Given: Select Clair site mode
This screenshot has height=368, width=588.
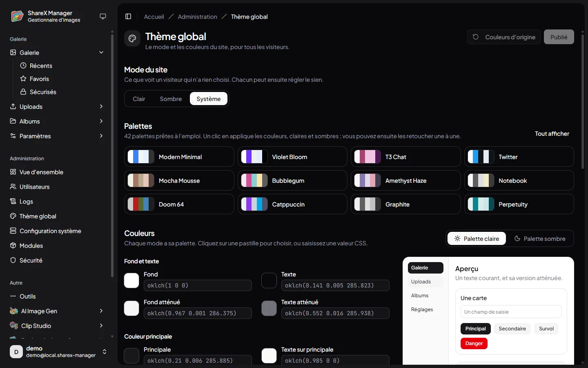Looking at the screenshot, I should coord(139,99).
